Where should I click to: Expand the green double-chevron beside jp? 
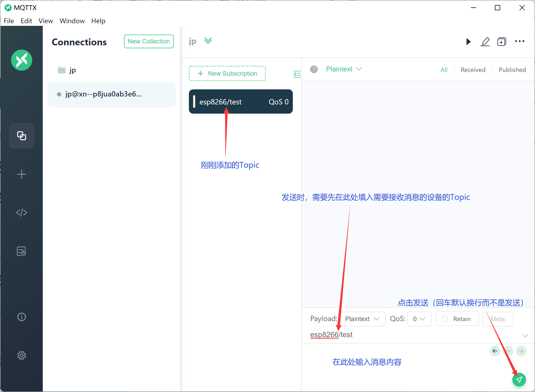coord(208,41)
